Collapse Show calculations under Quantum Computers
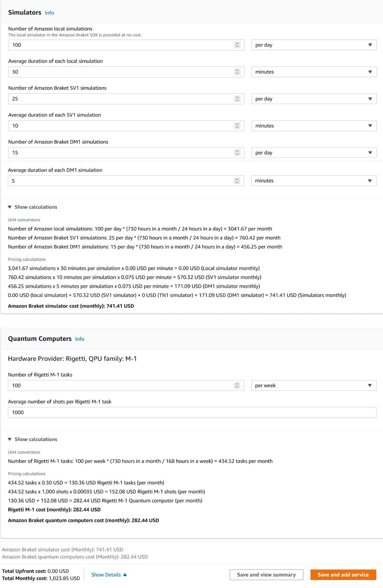The width and height of the screenshot is (383, 588). pos(33,439)
